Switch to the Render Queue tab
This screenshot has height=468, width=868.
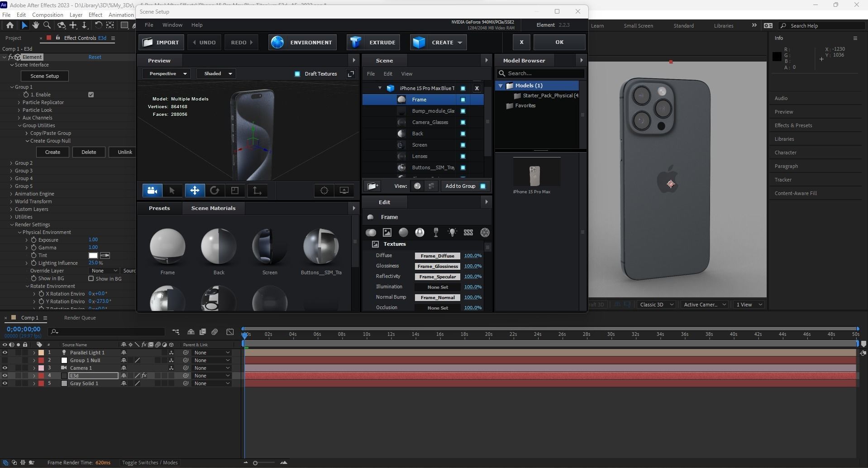click(x=80, y=318)
